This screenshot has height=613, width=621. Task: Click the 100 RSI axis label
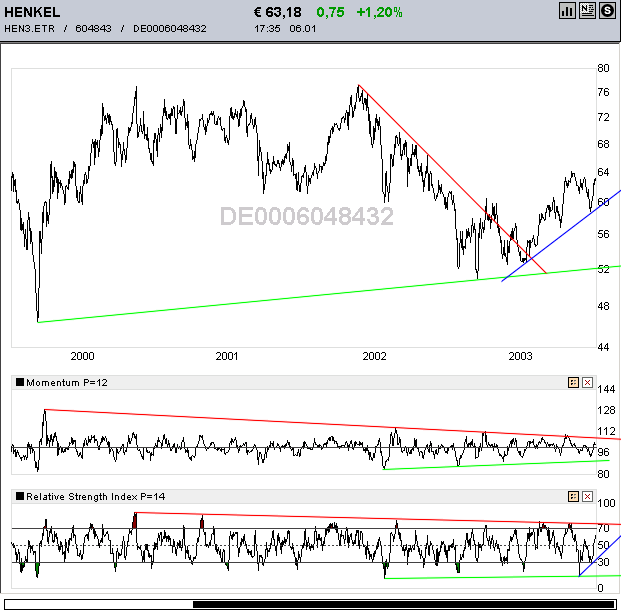coord(606,503)
